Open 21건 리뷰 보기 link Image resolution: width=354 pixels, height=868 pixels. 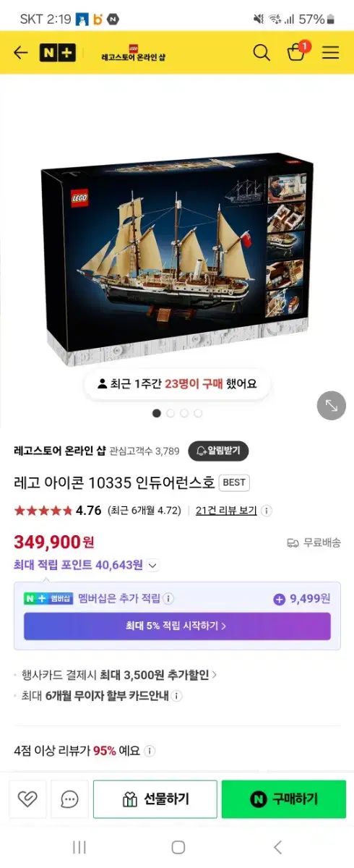point(226,510)
